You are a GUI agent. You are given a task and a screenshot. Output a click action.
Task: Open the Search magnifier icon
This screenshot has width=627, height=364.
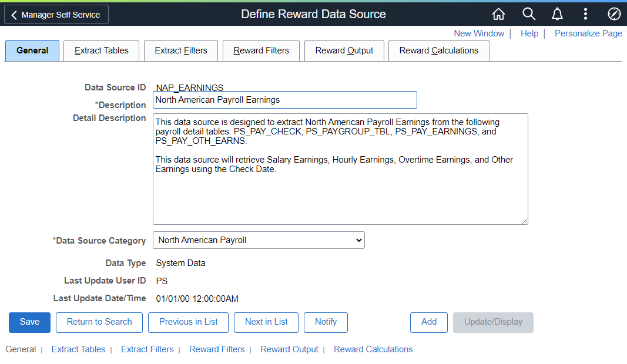point(529,14)
